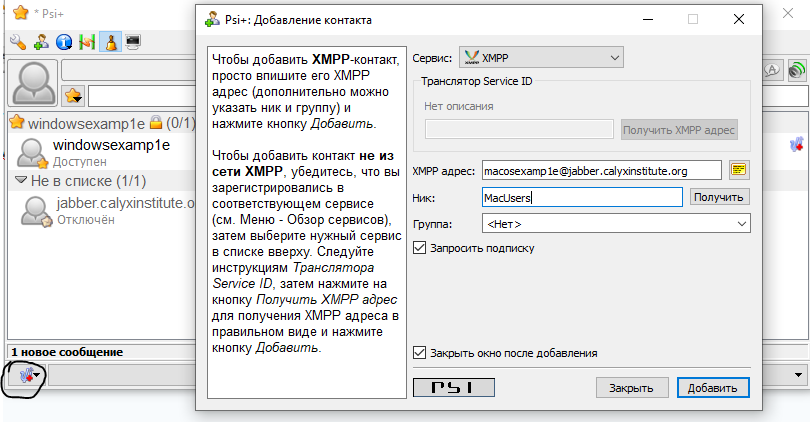
Task: Open the star dropdown beside the avatar
Action: point(73,96)
